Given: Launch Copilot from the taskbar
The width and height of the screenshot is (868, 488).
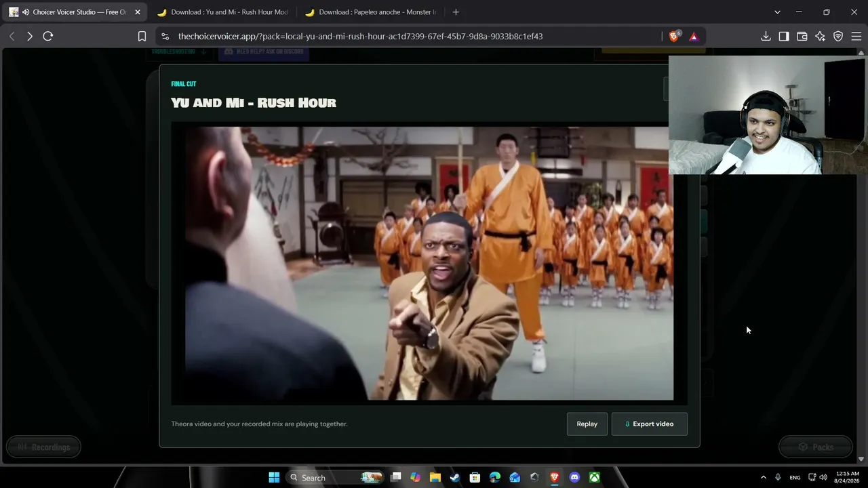Looking at the screenshot, I should (415, 478).
